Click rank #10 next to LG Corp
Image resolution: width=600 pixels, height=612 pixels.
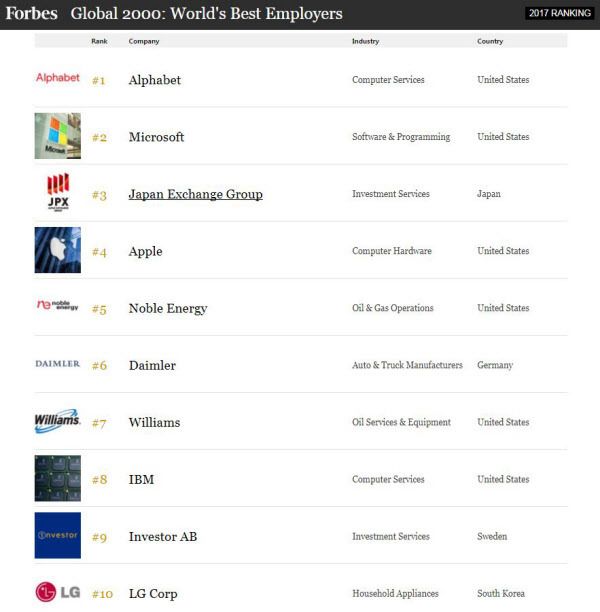102,594
